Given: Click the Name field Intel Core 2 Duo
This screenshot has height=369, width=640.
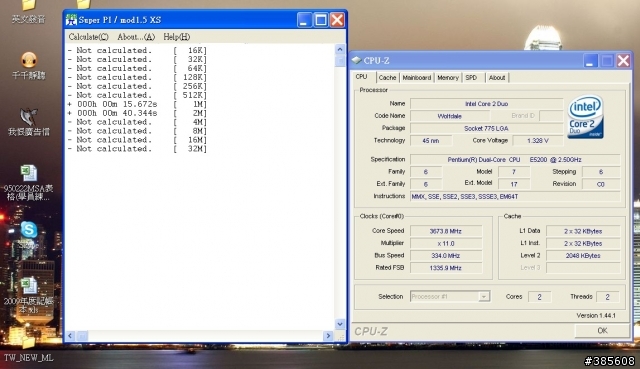Looking at the screenshot, I should click(486, 104).
